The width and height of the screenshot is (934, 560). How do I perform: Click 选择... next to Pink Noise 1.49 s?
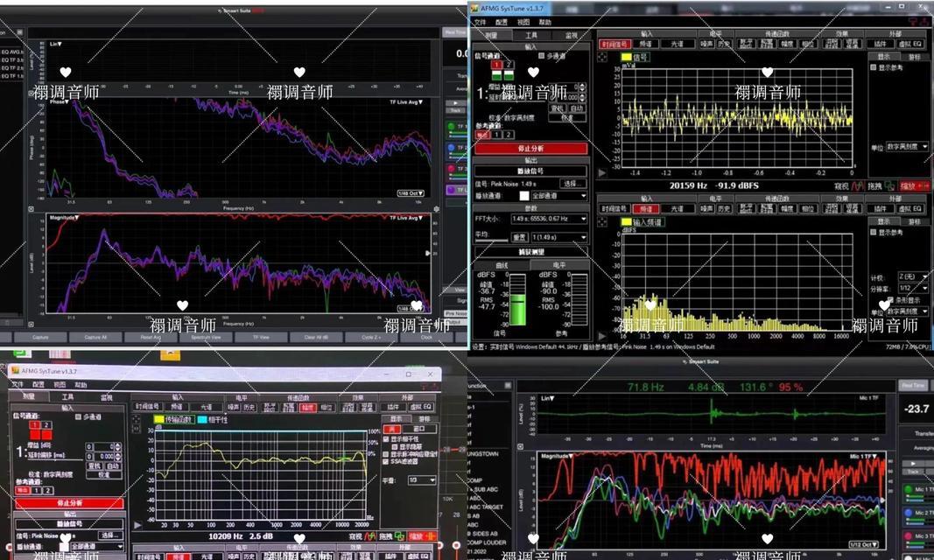click(573, 184)
